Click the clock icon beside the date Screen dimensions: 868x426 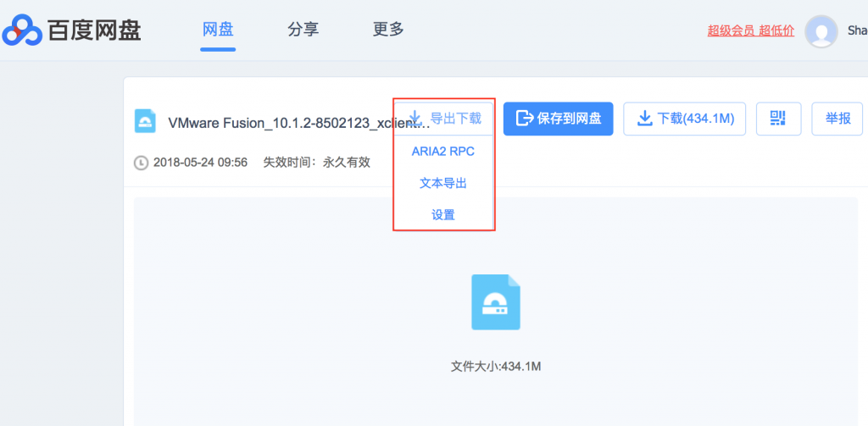[142, 163]
